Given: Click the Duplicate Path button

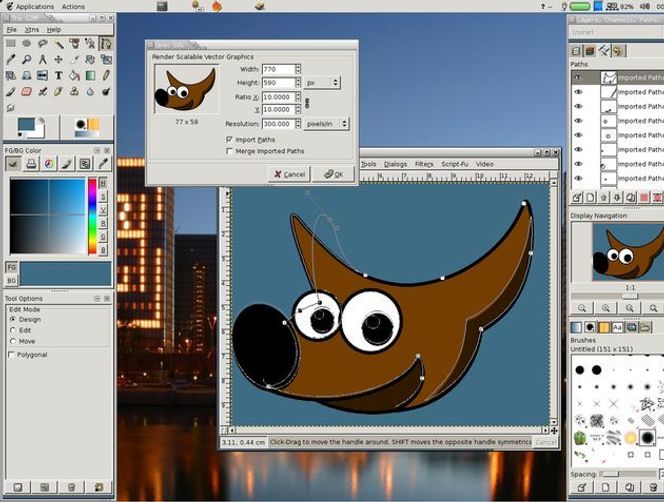Looking at the screenshot, I should pos(631,197).
